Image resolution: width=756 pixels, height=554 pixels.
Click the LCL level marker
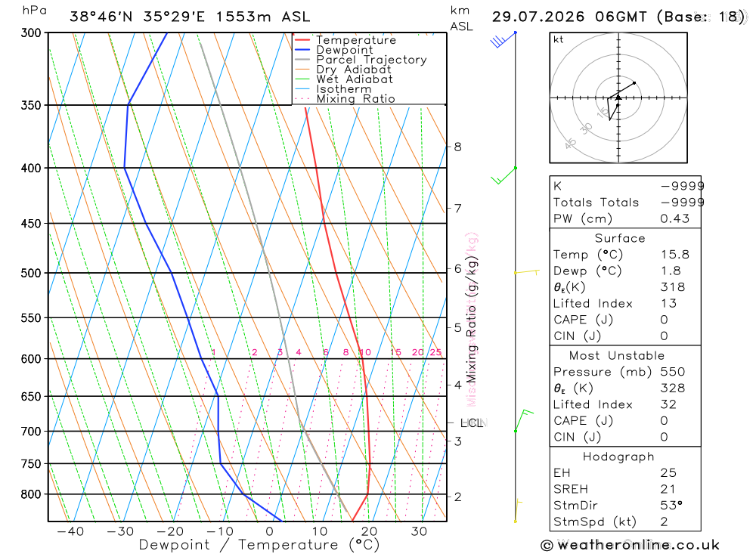tap(472, 422)
